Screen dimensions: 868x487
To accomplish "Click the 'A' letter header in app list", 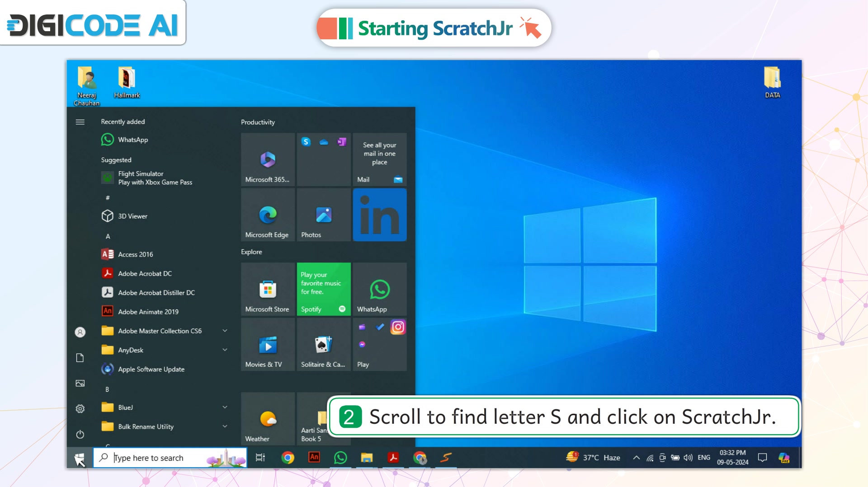I will [108, 236].
